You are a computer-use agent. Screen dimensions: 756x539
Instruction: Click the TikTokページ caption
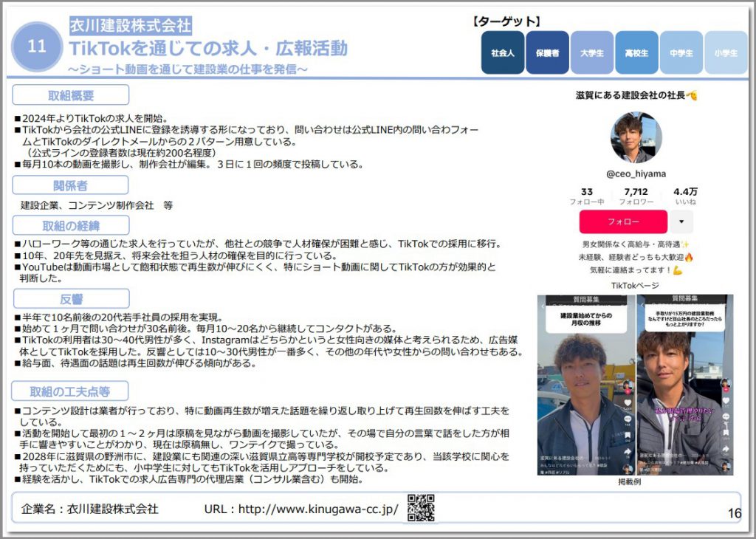tap(635, 286)
